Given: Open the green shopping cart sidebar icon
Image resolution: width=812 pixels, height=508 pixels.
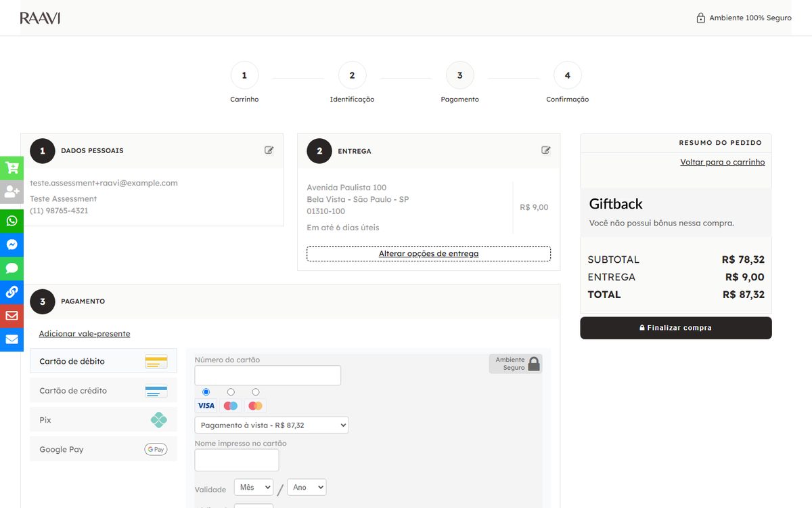Looking at the screenshot, I should 12,168.
